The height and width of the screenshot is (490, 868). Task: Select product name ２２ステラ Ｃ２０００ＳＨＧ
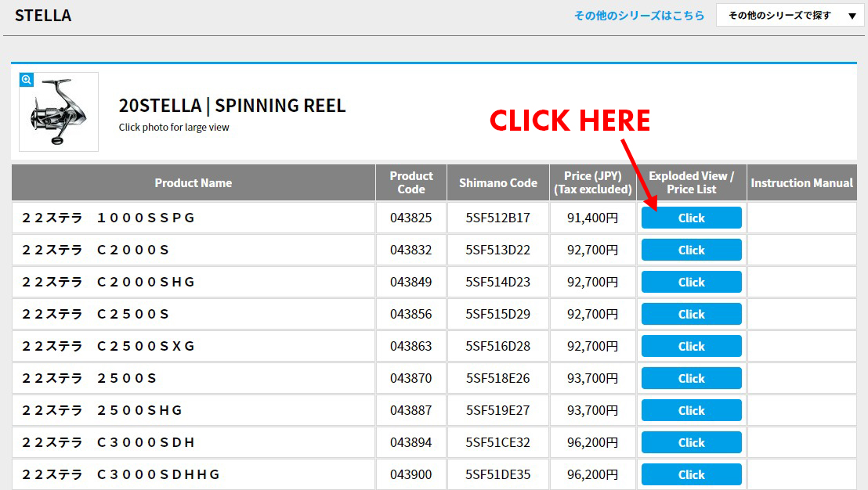[x=108, y=282]
